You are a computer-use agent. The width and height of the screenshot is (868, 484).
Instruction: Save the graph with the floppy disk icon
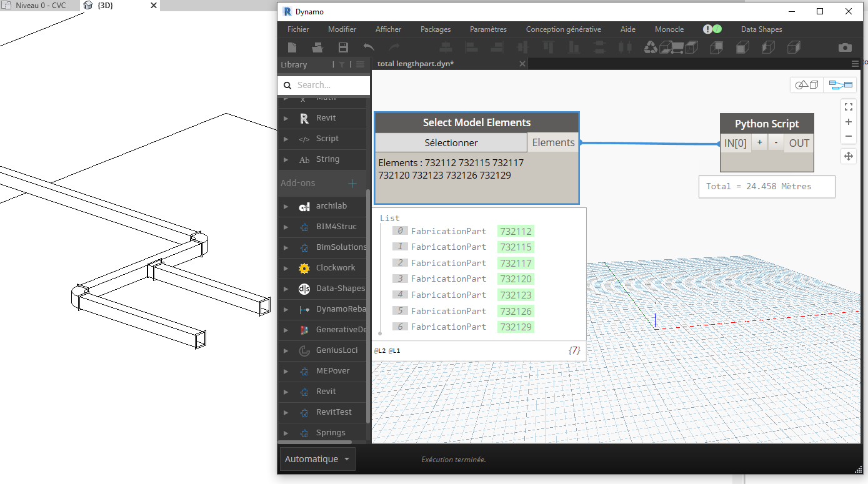point(343,47)
